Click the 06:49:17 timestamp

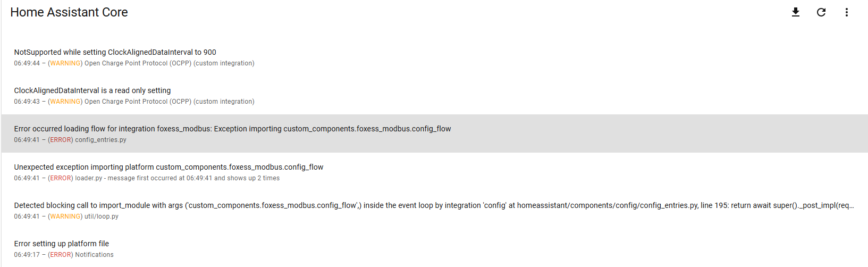tap(27, 255)
